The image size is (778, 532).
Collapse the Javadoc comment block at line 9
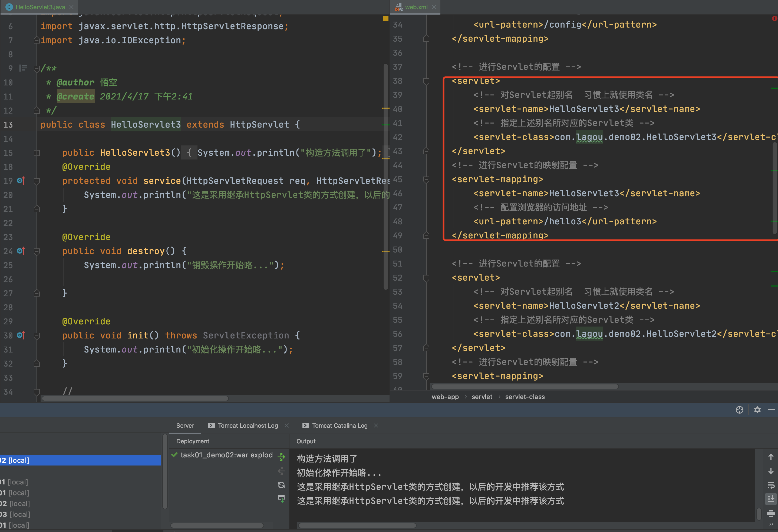click(x=37, y=69)
